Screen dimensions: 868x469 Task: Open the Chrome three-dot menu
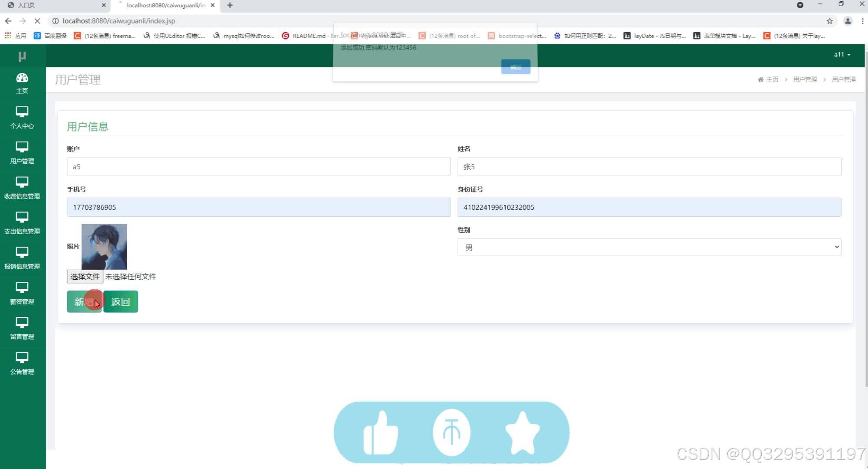(x=862, y=21)
